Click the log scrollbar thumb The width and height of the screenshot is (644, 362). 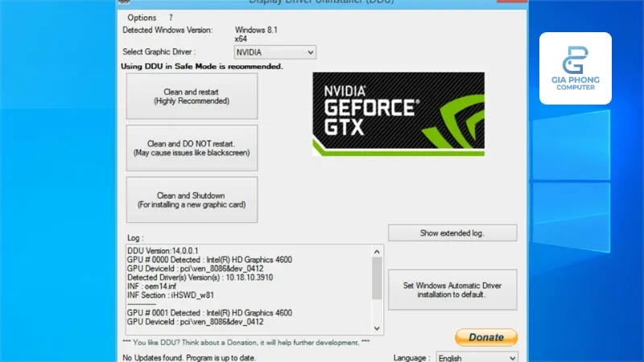(x=377, y=278)
